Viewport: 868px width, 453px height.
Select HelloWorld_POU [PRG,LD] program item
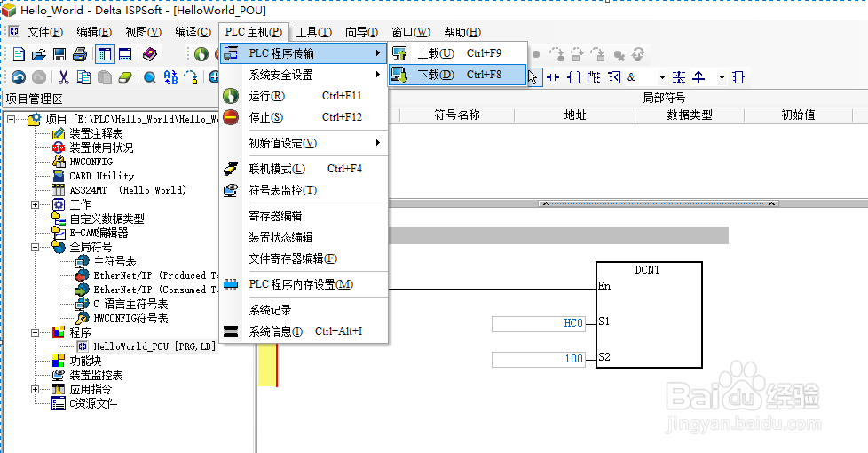tap(154, 346)
